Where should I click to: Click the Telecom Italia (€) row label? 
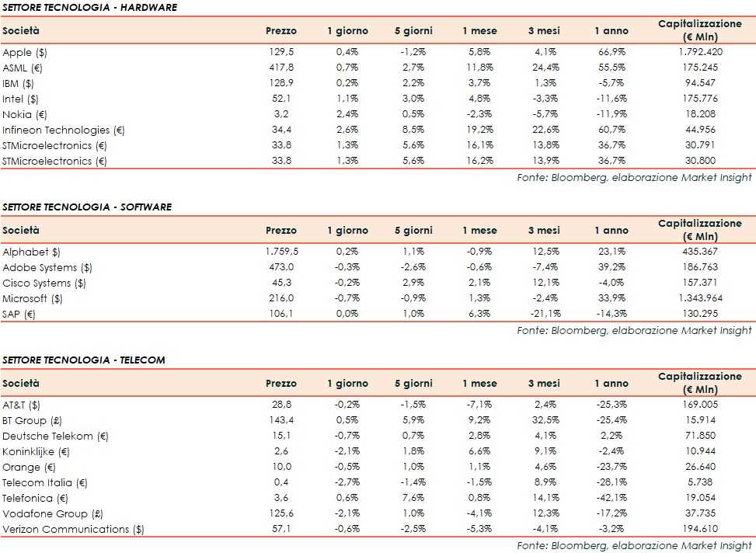[44, 482]
